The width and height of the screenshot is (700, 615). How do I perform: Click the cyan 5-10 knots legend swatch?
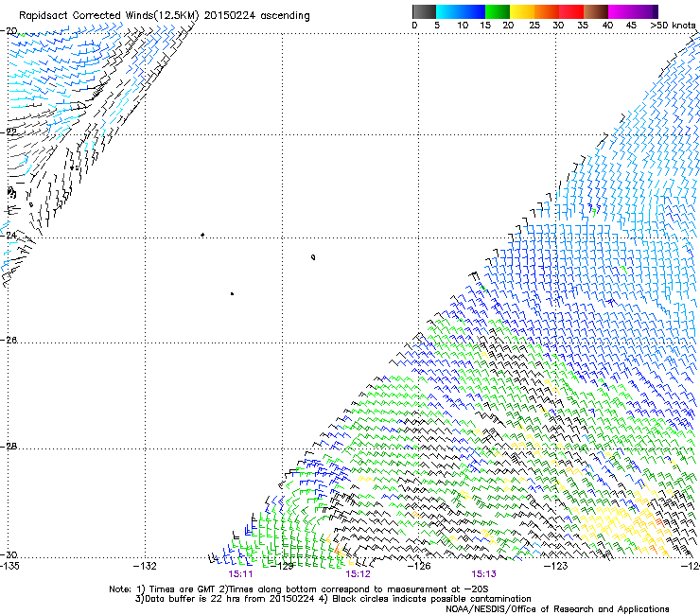448,11
